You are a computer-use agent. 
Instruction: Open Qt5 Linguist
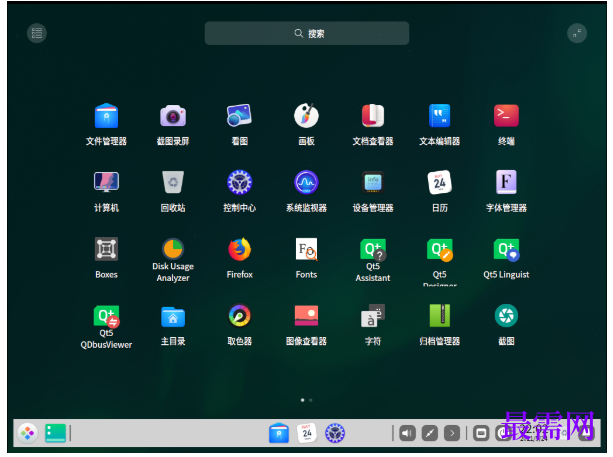[x=506, y=249]
